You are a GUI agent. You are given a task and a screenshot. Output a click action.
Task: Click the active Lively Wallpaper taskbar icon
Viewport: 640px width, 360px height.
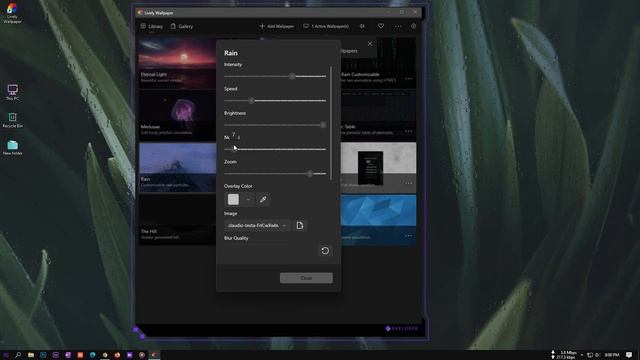(x=154, y=355)
